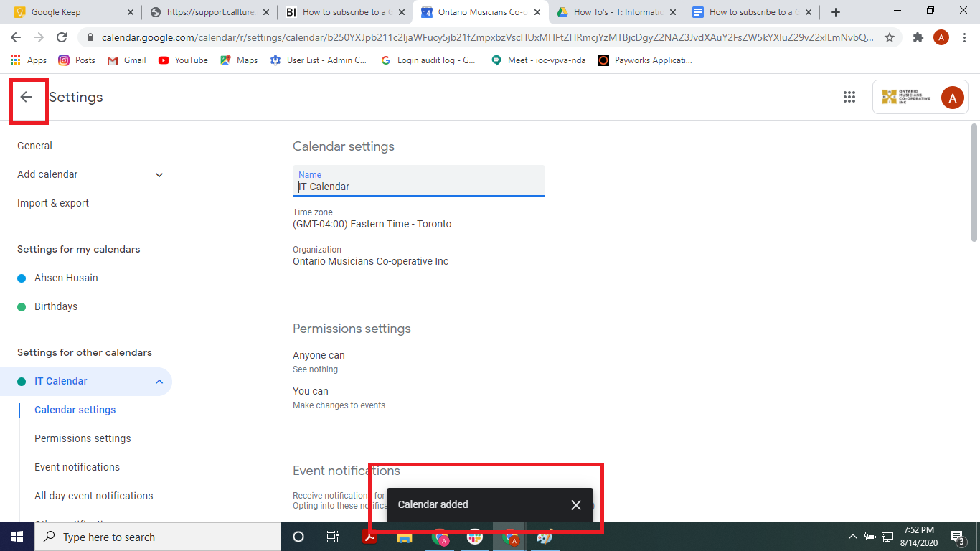Click the Ontario Musicians Co-operative Inc organization text
The height and width of the screenshot is (551, 980).
point(370,261)
